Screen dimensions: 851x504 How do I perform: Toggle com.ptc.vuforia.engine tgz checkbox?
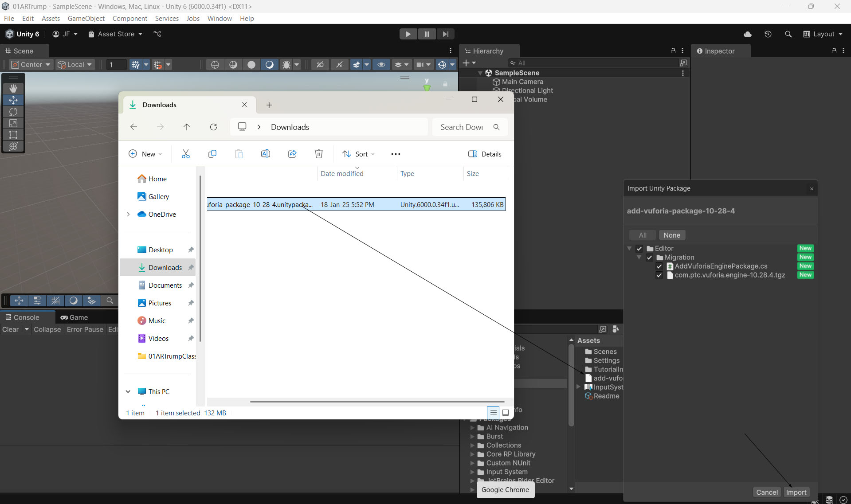tap(659, 275)
